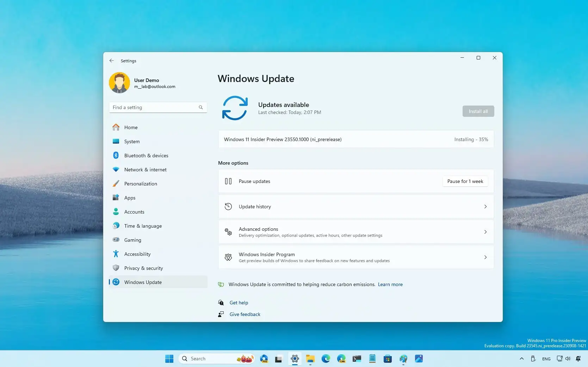Image resolution: width=588 pixels, height=367 pixels.
Task: Open the Give feedback link
Action: pyautogui.click(x=245, y=314)
